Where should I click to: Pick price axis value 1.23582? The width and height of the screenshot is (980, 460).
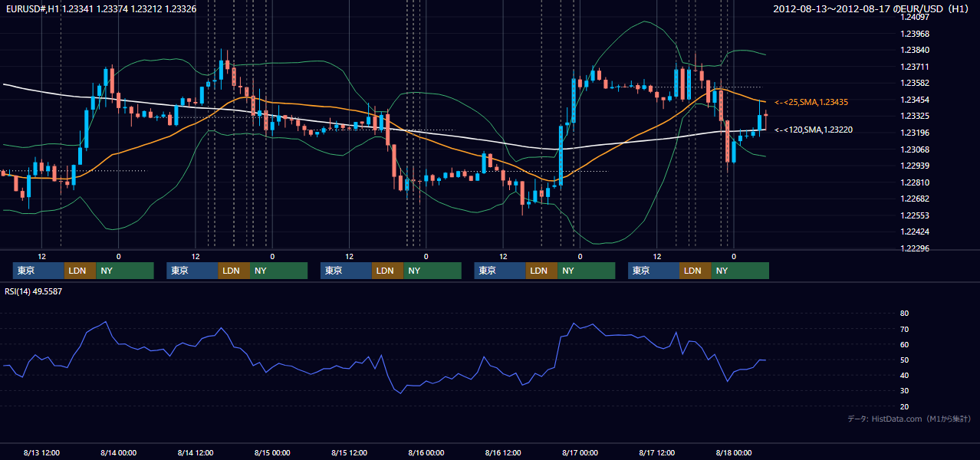915,83
